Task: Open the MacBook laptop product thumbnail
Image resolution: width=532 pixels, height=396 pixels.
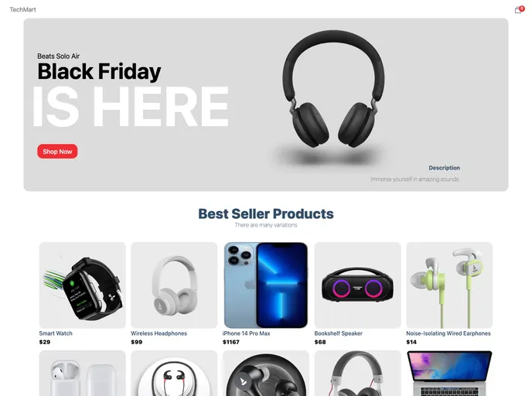Action: (449, 374)
